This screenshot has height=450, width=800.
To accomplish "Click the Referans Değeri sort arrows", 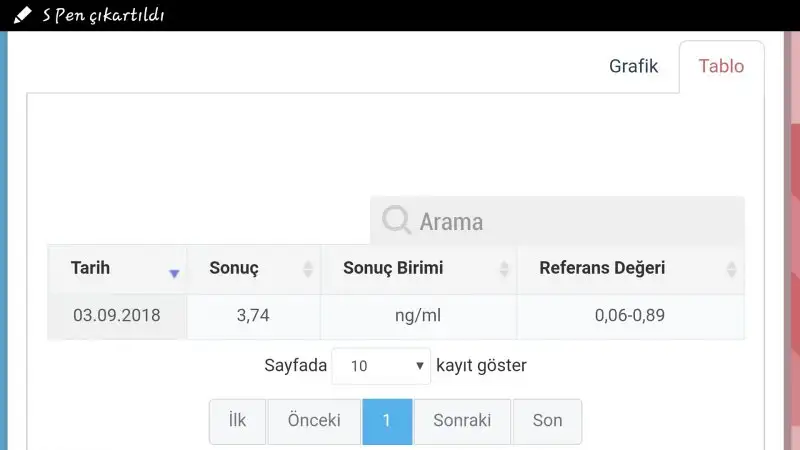I will tap(732, 269).
